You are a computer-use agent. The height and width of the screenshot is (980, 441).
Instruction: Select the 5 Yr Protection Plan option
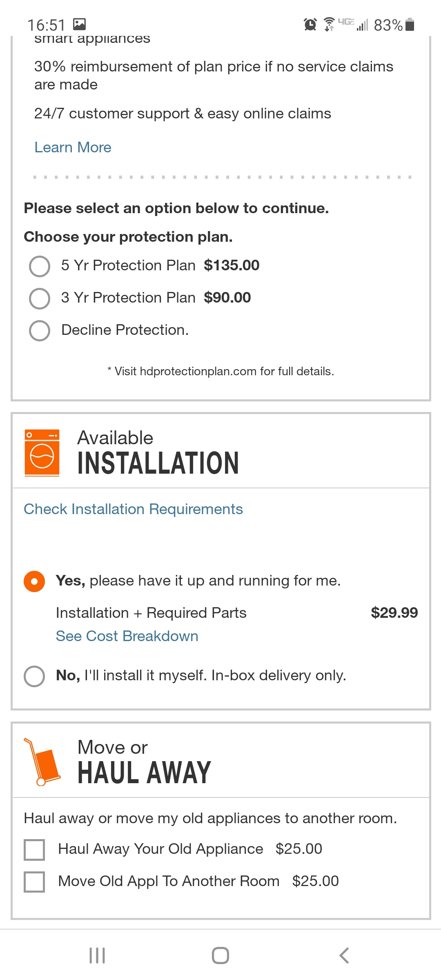[39, 266]
